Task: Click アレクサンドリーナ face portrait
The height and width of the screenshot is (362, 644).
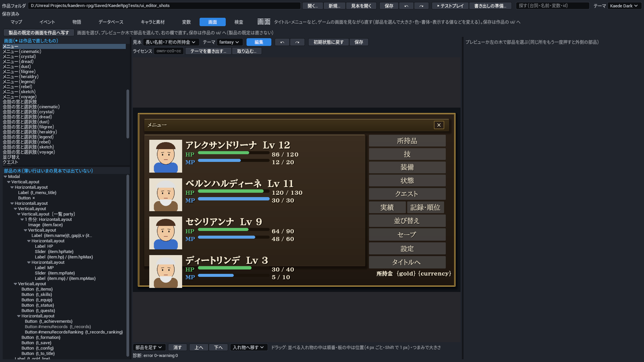Action: pyautogui.click(x=166, y=156)
